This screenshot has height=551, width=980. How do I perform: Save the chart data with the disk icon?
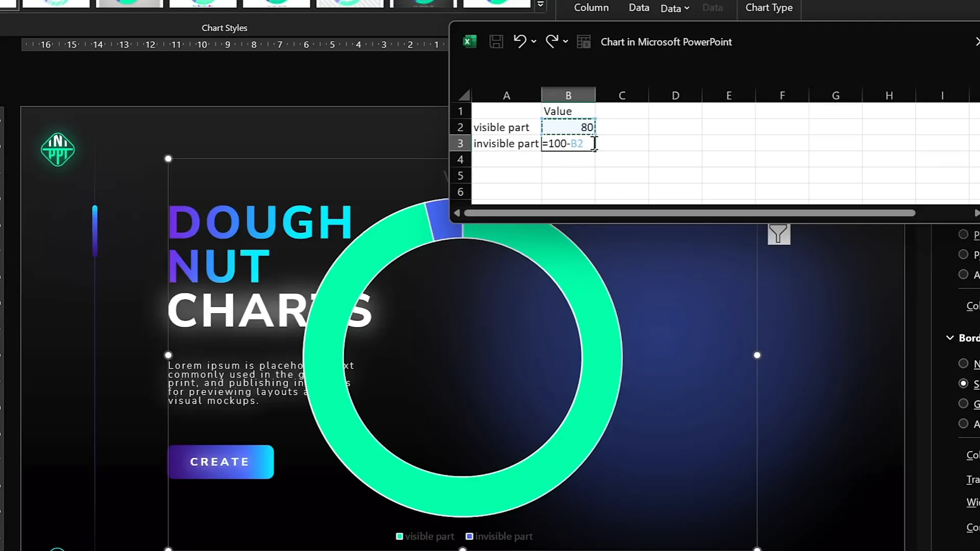[x=496, y=42]
